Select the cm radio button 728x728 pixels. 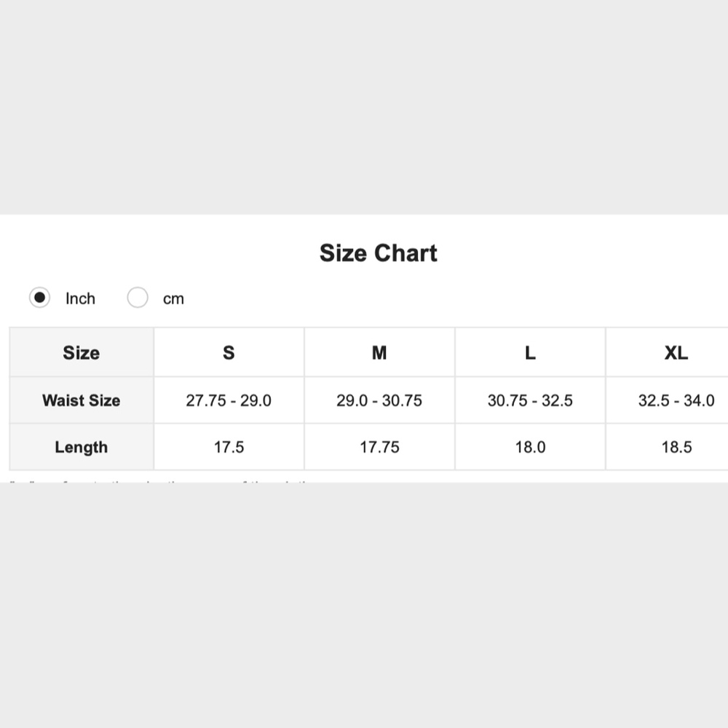138,297
